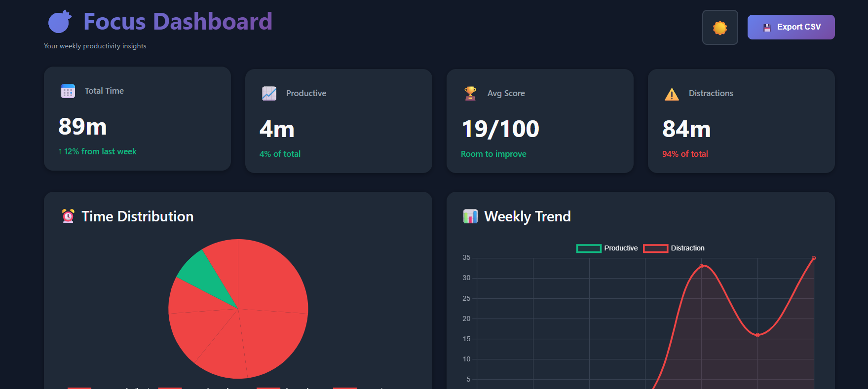Click the '4% of total' text

coord(280,154)
